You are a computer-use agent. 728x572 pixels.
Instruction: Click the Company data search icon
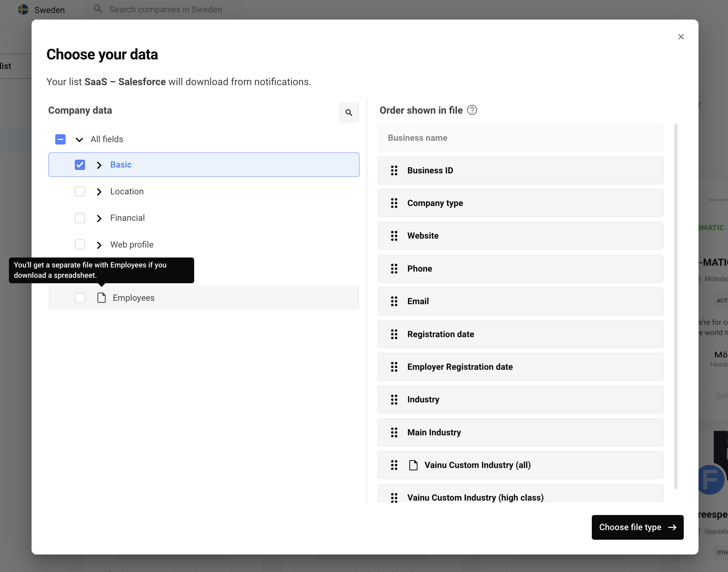349,113
